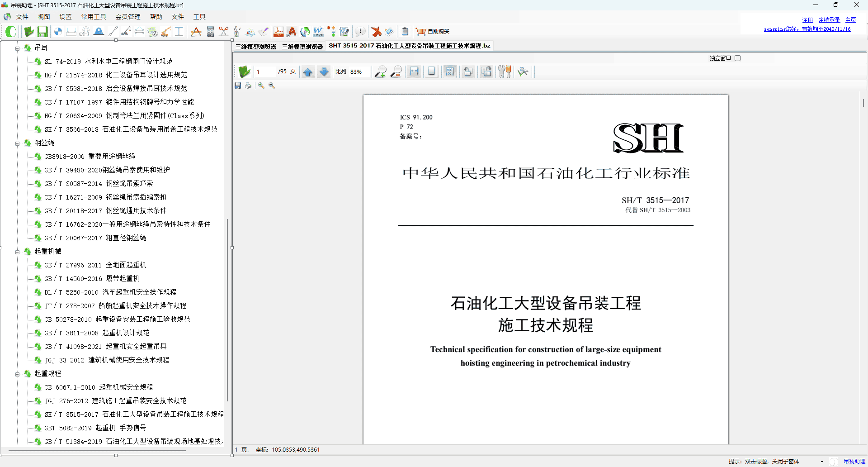
Task: Click the printer icon in viewer
Action: tap(248, 86)
